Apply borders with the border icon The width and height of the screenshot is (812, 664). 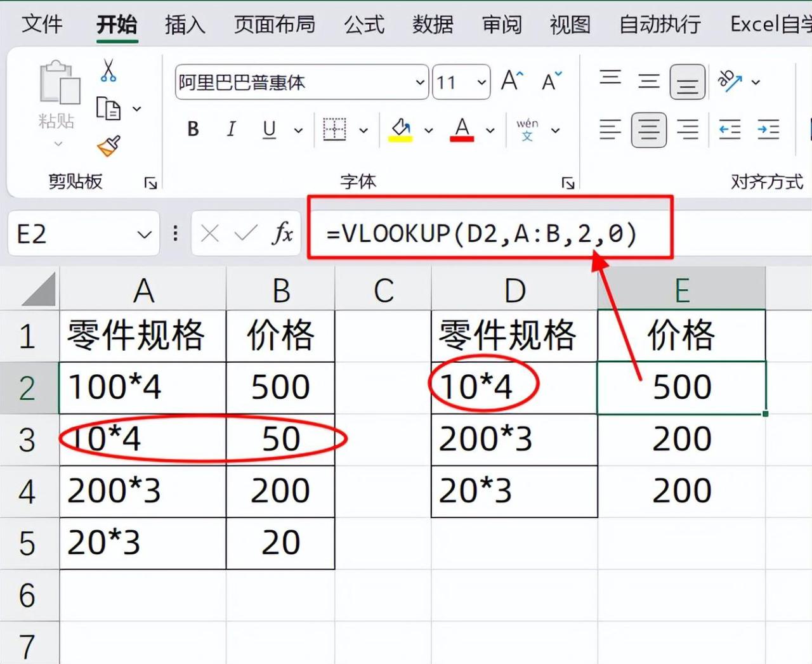(x=334, y=129)
